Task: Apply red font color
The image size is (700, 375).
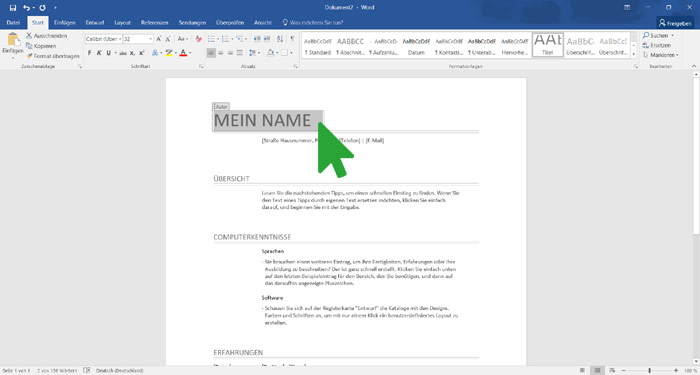Action: (183, 53)
